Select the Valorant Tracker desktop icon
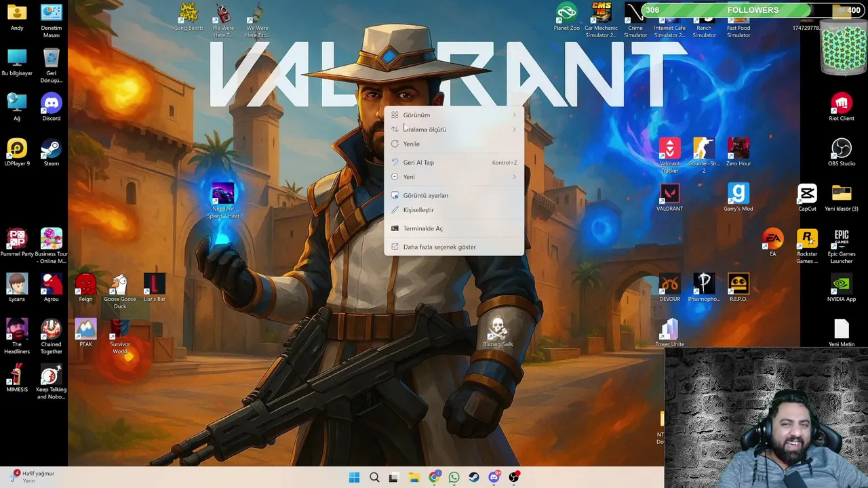Viewport: 868px width, 488px height. point(669,156)
